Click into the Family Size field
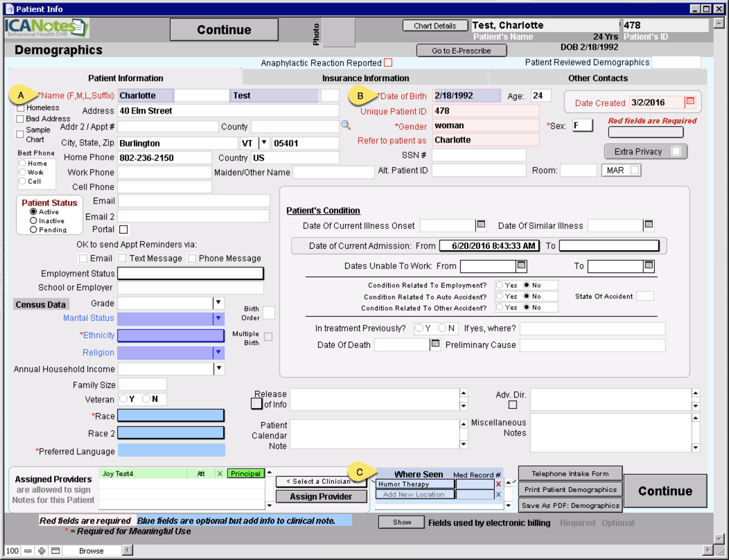The image size is (729, 560). pos(143,384)
